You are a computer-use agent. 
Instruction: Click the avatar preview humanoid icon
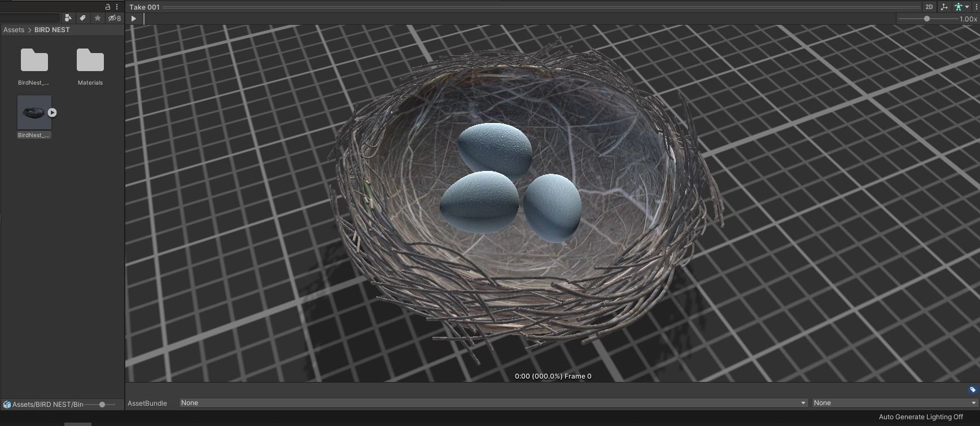(958, 7)
